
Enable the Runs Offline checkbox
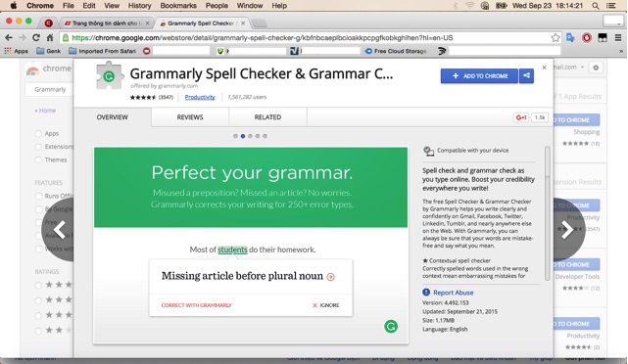(39, 196)
